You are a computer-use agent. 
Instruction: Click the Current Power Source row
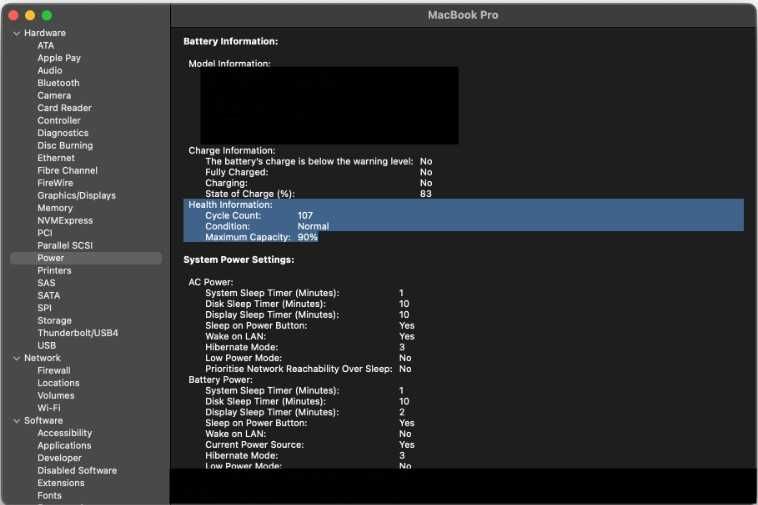[310, 445]
